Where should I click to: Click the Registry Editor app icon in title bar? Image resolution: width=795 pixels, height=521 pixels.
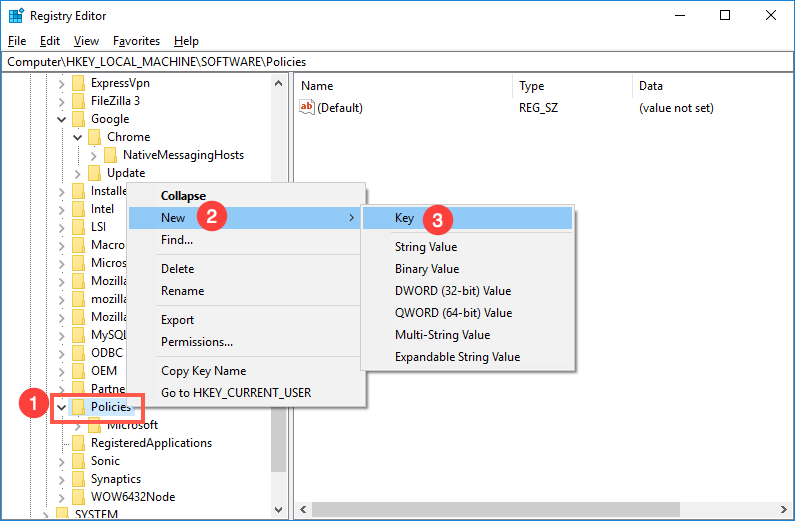tap(14, 15)
